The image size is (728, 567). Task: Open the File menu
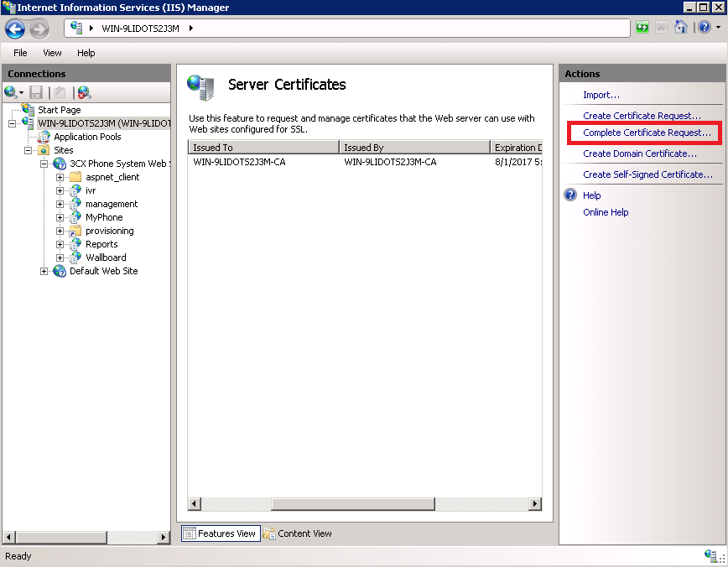coord(20,53)
